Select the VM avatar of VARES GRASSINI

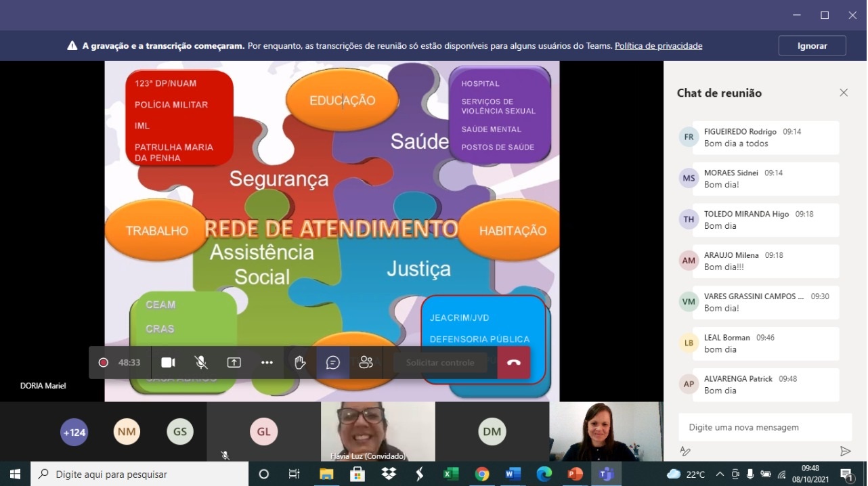click(689, 302)
